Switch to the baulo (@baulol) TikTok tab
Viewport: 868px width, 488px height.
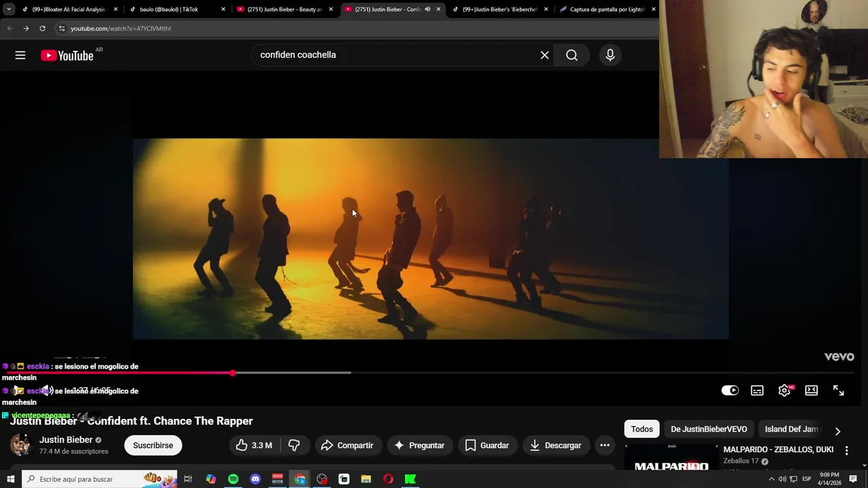tap(170, 9)
